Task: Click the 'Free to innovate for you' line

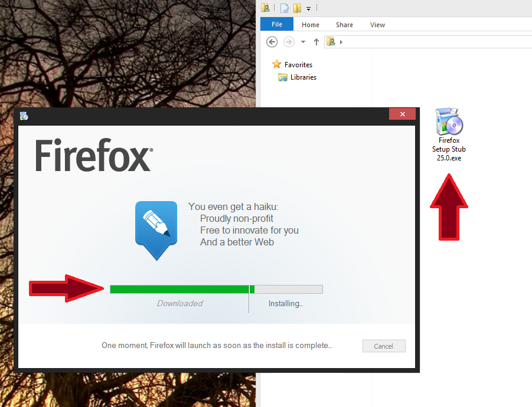Action: [249, 231]
